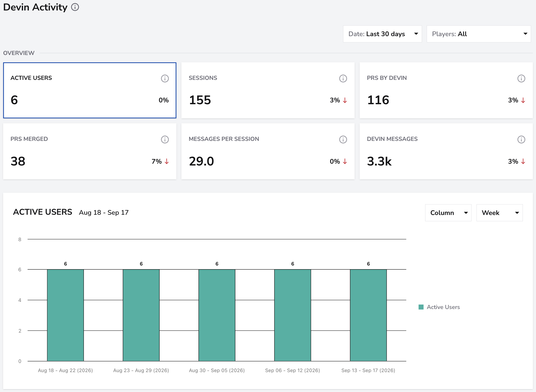The height and width of the screenshot is (392, 536).
Task: Select the PRs Merged card
Action: (90, 151)
